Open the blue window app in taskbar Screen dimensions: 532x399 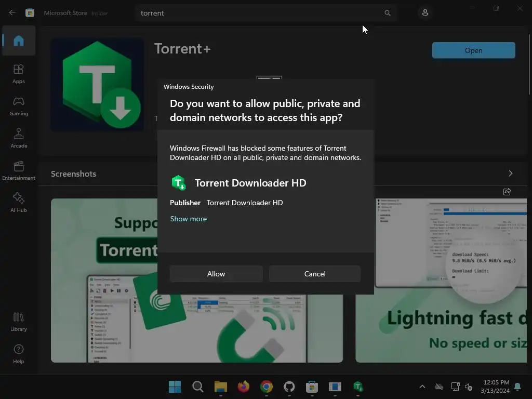point(335,387)
